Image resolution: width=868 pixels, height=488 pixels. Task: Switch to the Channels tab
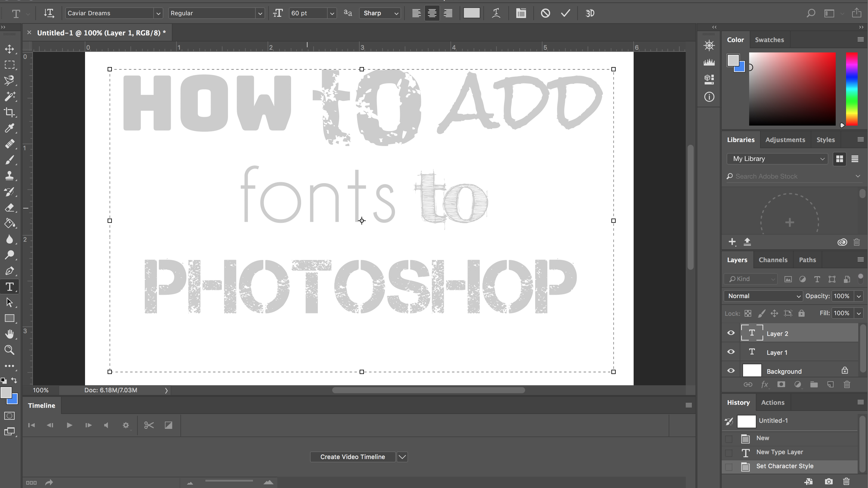[773, 260]
